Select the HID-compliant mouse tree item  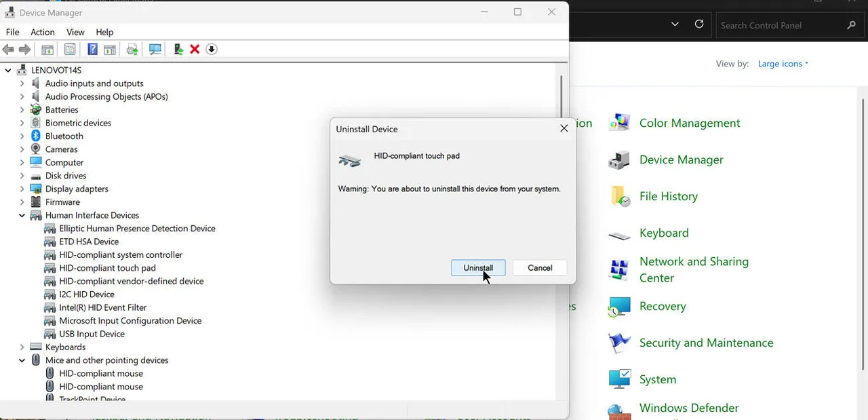tap(101, 373)
